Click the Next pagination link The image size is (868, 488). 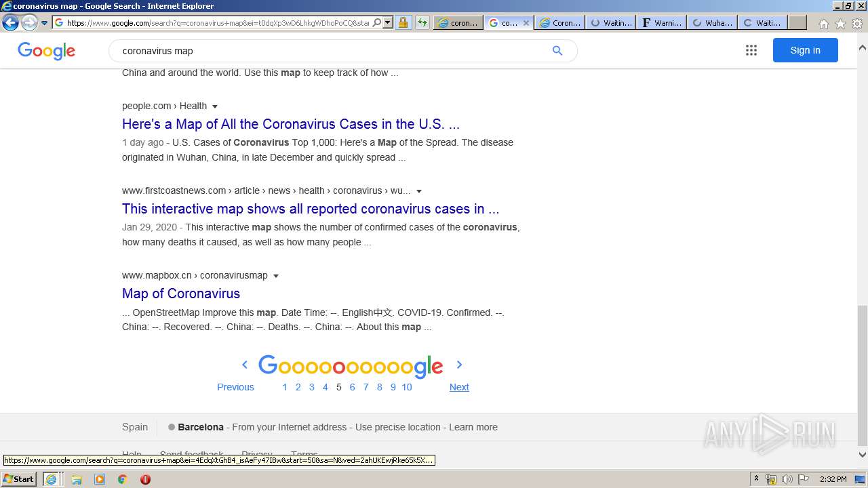point(459,387)
